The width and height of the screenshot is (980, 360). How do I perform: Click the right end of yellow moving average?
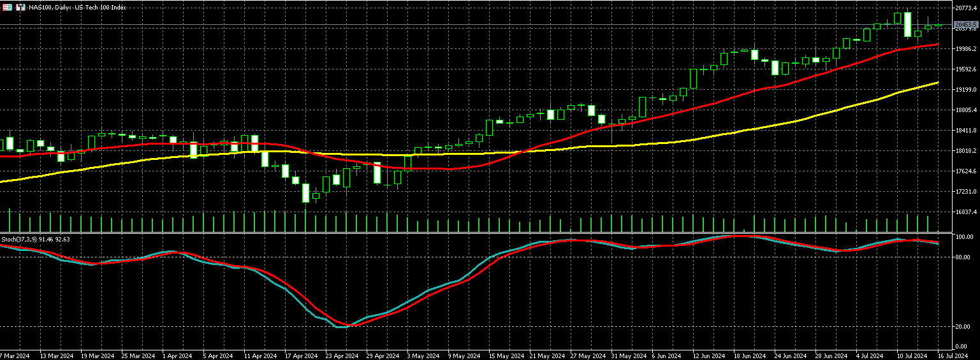pyautogui.click(x=936, y=83)
